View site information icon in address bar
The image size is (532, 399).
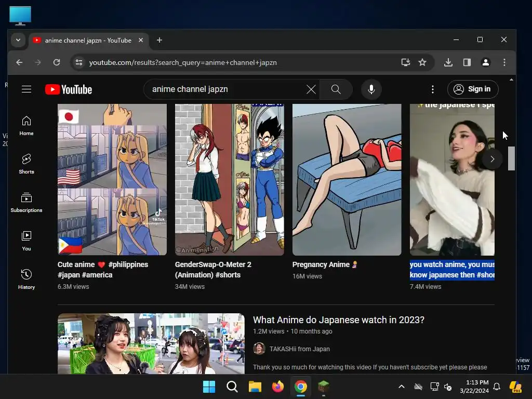[79, 62]
